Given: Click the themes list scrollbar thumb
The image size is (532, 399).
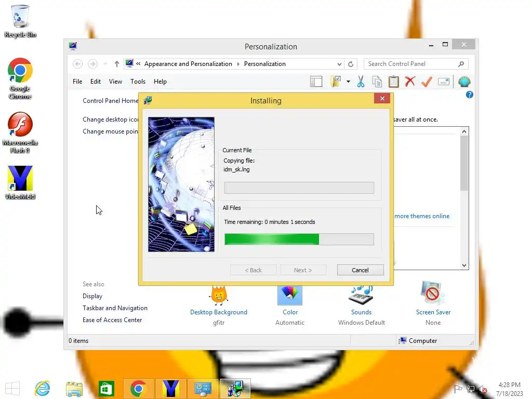Looking at the screenshot, I should (464, 163).
